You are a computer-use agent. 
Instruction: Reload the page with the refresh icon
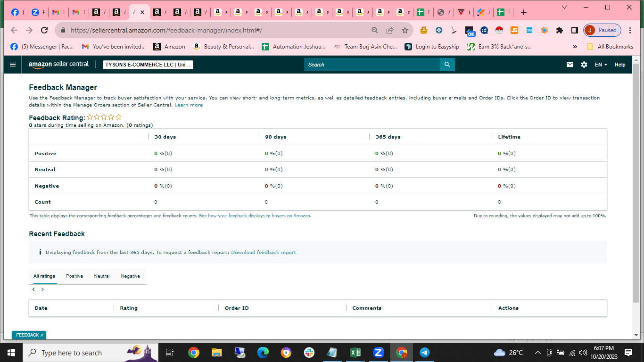click(44, 30)
